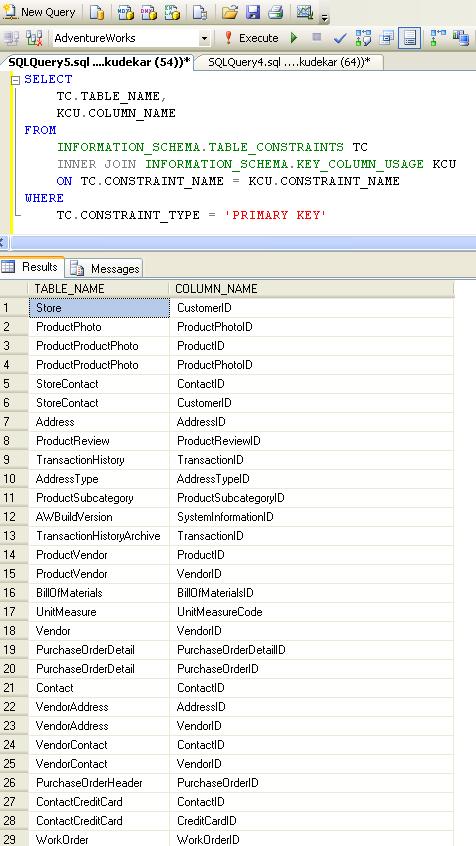Start an Analysis Services DMX query

click(x=149, y=12)
